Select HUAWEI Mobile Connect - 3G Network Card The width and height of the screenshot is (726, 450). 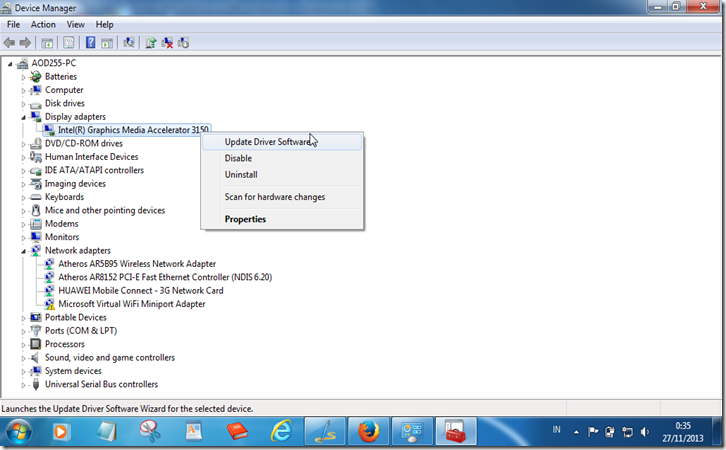point(141,291)
